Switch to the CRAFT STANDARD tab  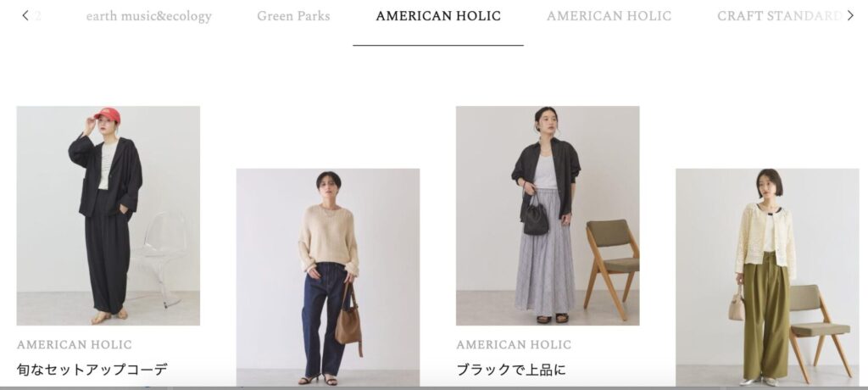[x=780, y=16]
